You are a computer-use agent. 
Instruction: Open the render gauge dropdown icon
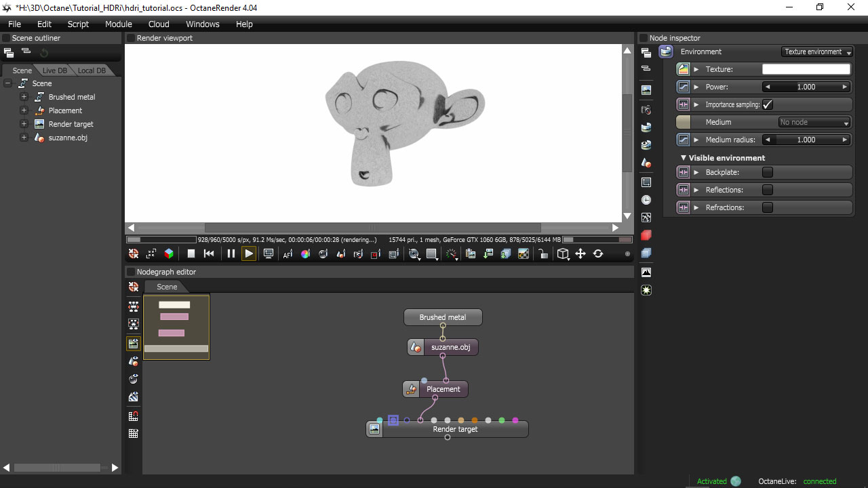point(452,253)
